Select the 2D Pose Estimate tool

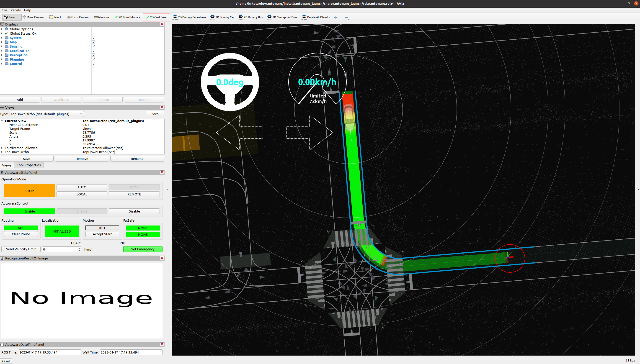click(x=128, y=17)
